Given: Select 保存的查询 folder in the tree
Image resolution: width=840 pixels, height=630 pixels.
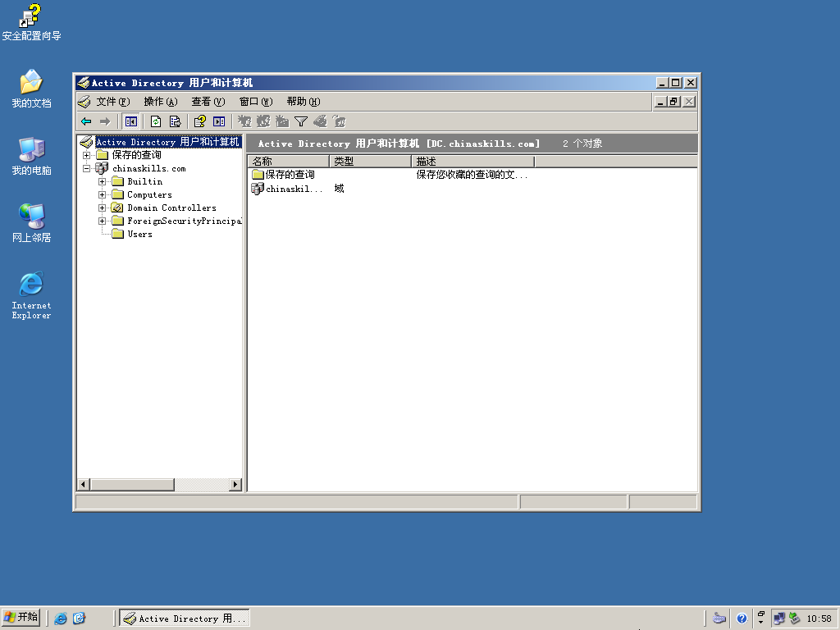Looking at the screenshot, I should 136,155.
